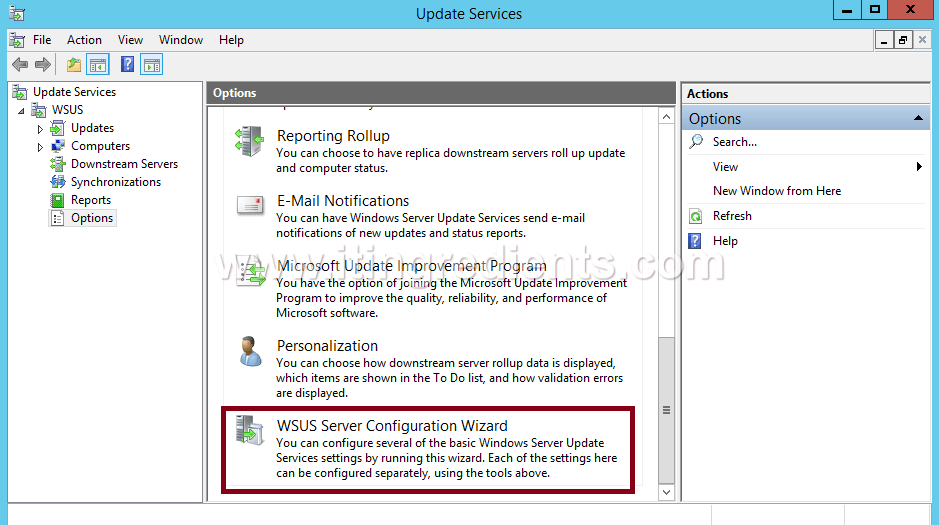Viewport: 939px width, 525px height.
Task: Select Options in the console tree
Action: pos(92,218)
